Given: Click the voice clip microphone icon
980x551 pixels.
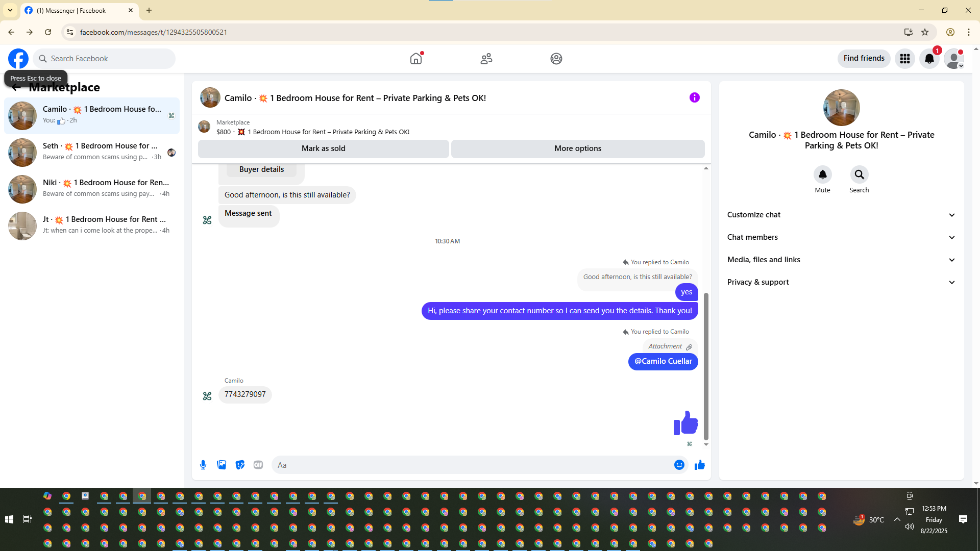Looking at the screenshot, I should (x=203, y=465).
